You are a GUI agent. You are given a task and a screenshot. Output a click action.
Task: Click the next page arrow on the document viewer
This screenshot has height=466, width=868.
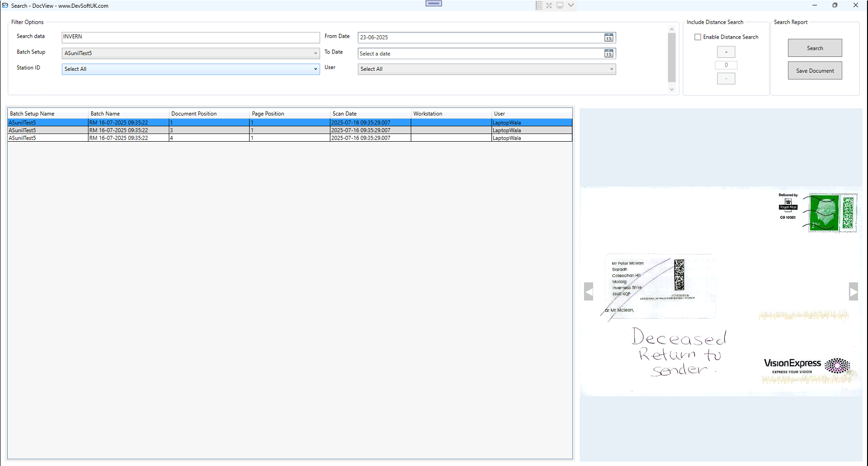point(854,292)
